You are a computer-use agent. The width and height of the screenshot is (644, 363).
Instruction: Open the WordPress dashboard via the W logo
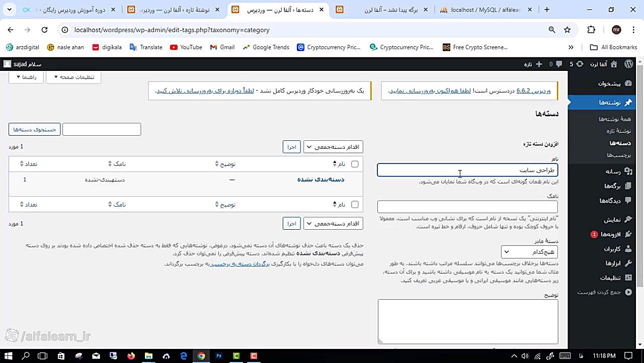628,64
